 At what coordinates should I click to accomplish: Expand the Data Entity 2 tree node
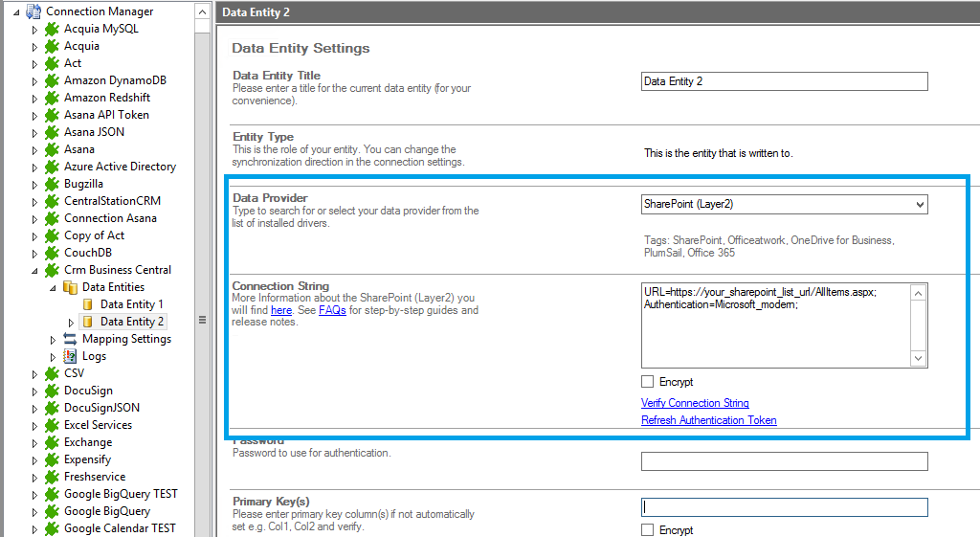point(71,322)
